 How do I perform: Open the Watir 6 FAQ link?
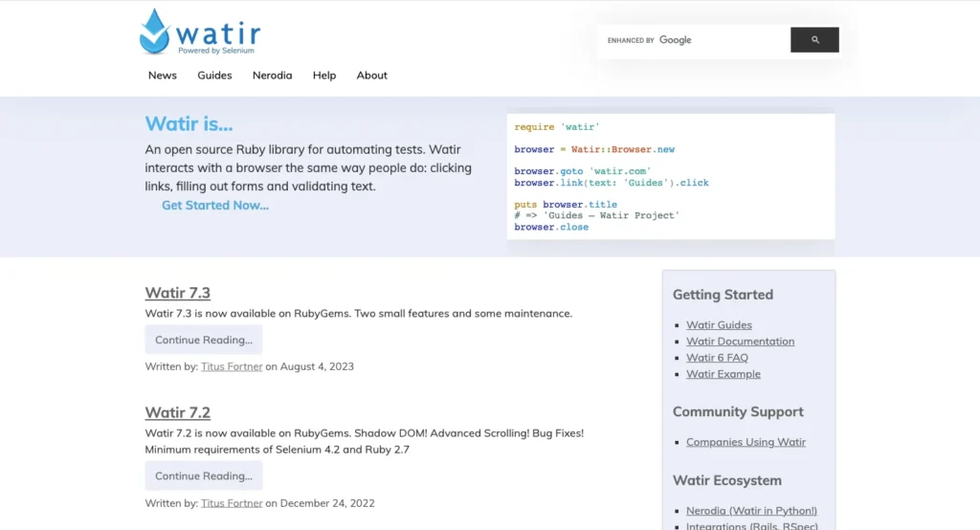717,358
